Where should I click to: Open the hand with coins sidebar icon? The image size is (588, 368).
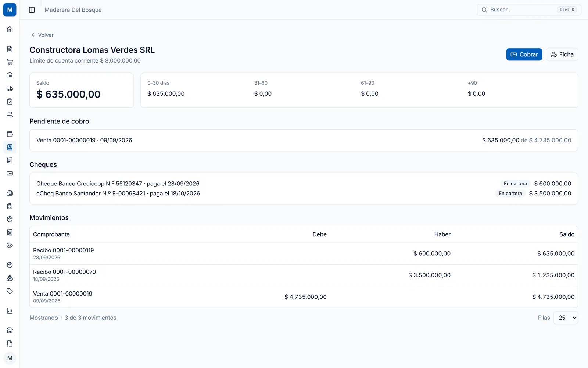click(x=10, y=245)
